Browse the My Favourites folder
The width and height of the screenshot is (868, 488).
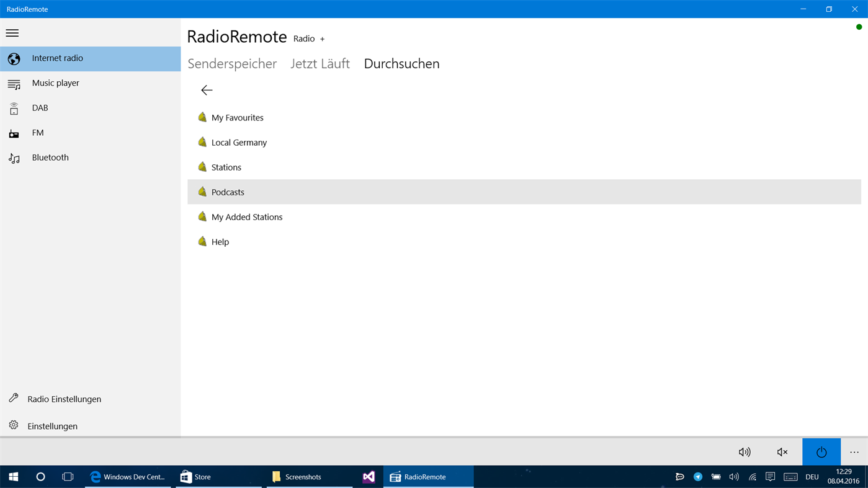click(237, 117)
